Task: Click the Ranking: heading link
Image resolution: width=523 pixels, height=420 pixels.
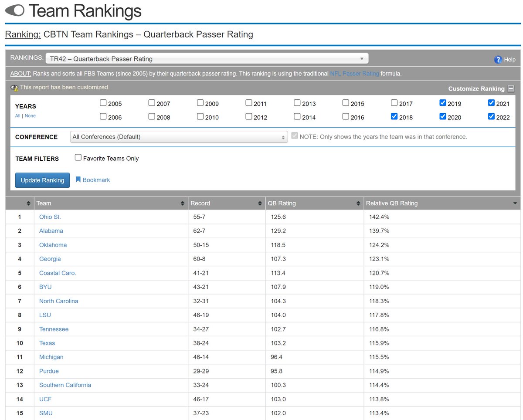Action: [x=23, y=34]
